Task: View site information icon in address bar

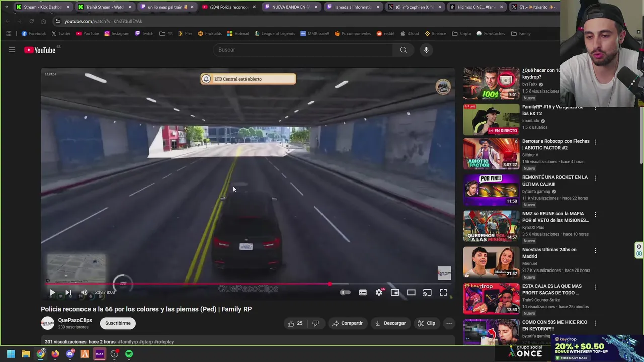Action: (x=58, y=21)
